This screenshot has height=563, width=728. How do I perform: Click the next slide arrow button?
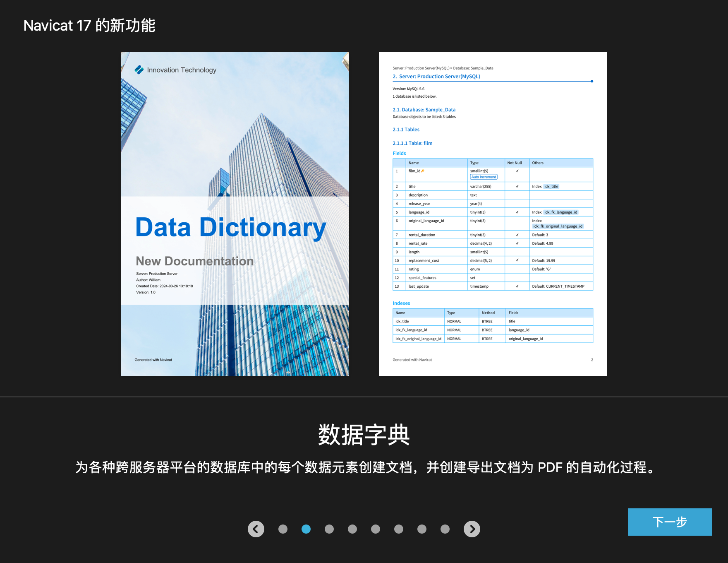(x=472, y=529)
